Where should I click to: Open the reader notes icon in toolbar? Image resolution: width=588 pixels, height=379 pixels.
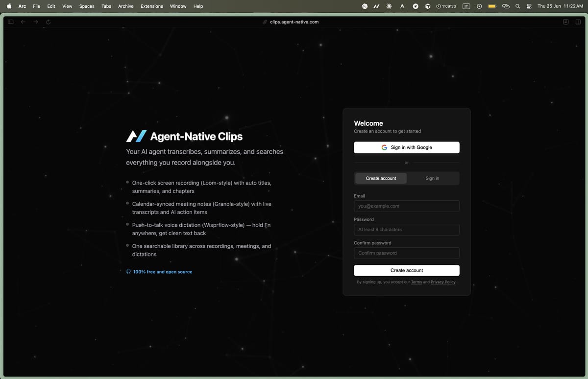click(x=566, y=22)
